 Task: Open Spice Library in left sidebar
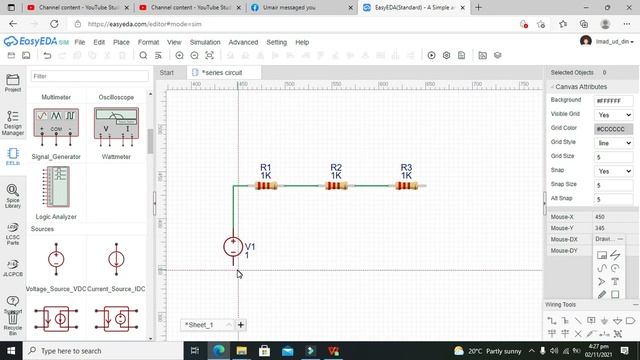point(13,196)
